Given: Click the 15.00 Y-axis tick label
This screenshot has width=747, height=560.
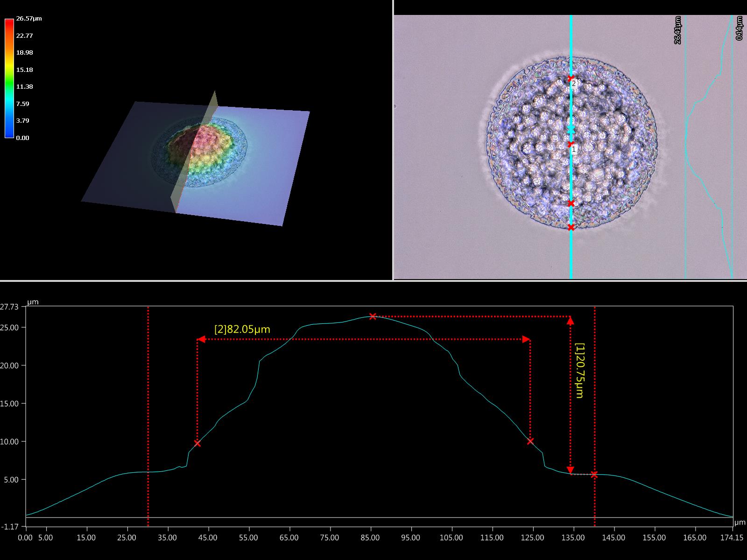Looking at the screenshot, I should [x=10, y=404].
